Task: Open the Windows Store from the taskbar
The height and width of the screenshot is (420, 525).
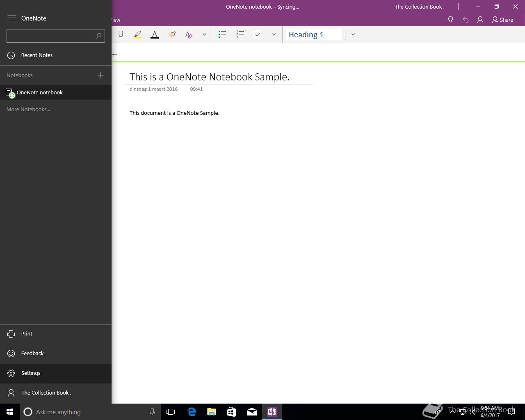Action: (232, 412)
